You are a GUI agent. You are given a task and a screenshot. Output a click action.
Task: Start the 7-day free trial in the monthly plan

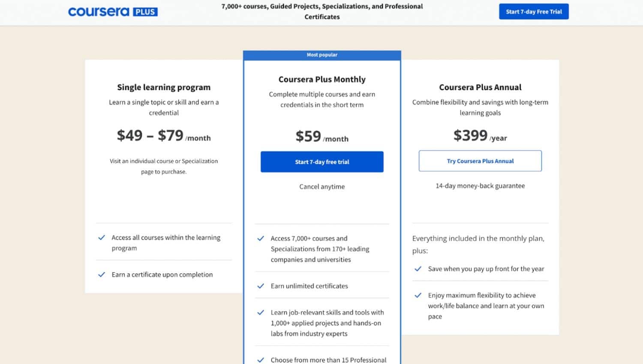coord(321,162)
